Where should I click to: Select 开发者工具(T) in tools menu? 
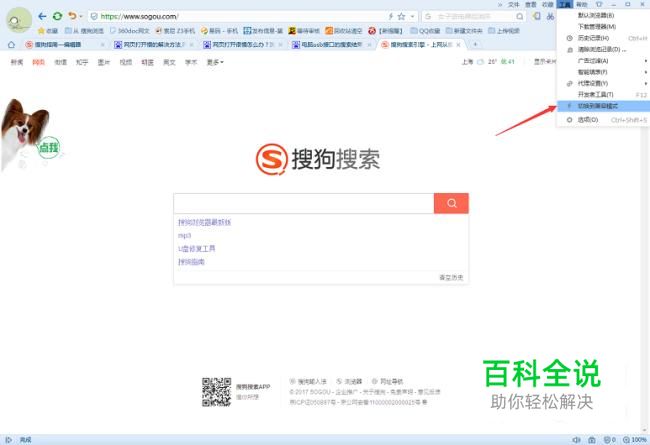pos(603,95)
